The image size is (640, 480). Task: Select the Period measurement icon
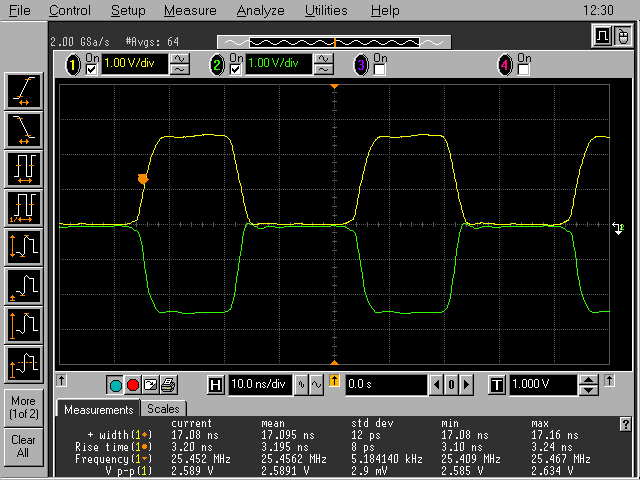[x=24, y=169]
